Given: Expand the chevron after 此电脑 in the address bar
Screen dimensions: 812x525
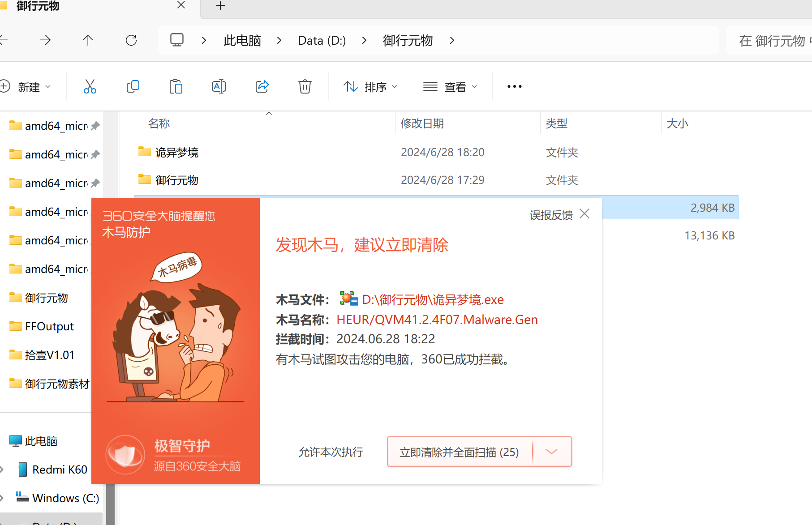Looking at the screenshot, I should point(279,40).
